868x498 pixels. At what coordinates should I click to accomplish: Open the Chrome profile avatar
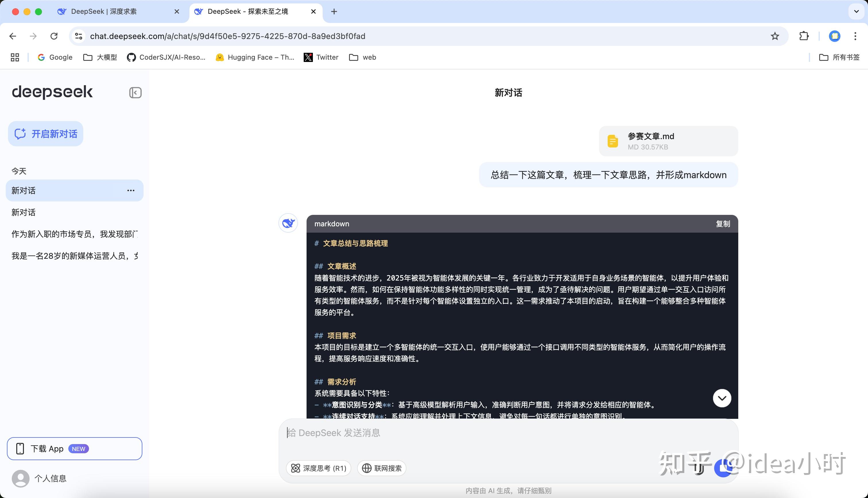834,36
